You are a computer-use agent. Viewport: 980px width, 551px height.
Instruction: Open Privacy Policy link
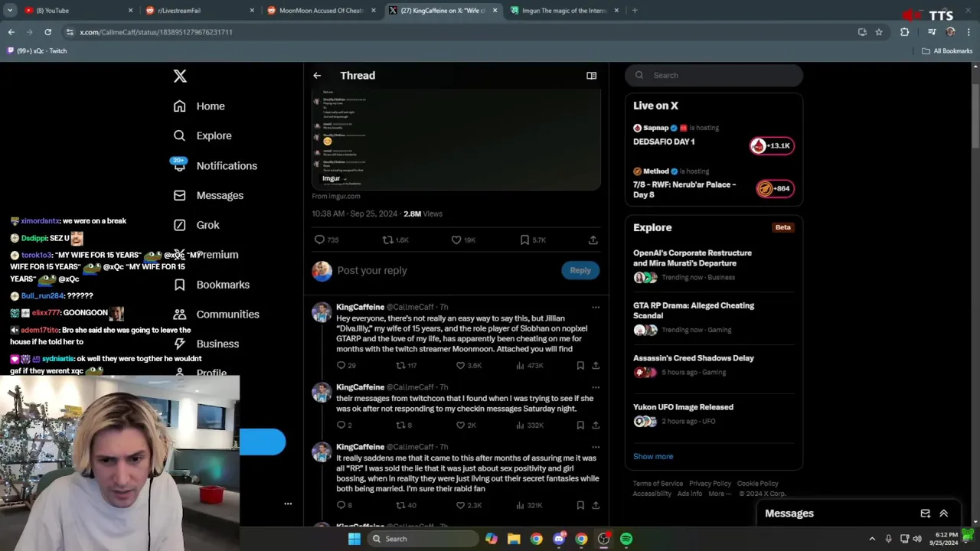coord(710,484)
